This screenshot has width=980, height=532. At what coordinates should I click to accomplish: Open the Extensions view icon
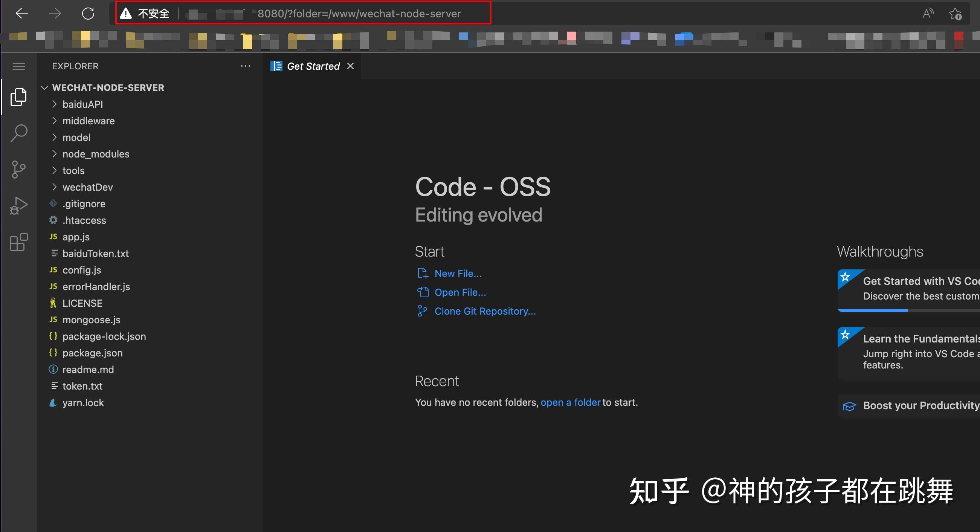click(x=18, y=242)
